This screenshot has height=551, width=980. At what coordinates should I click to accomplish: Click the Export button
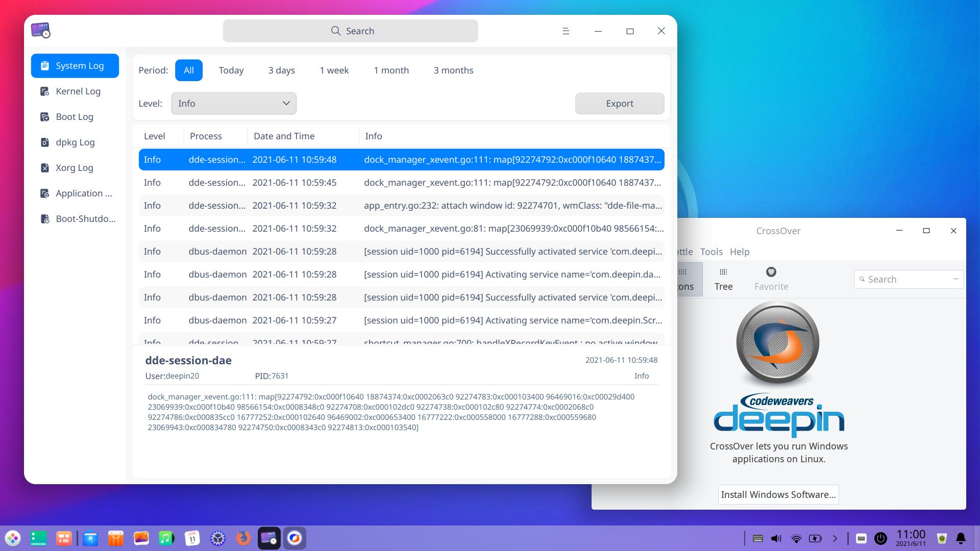[619, 104]
